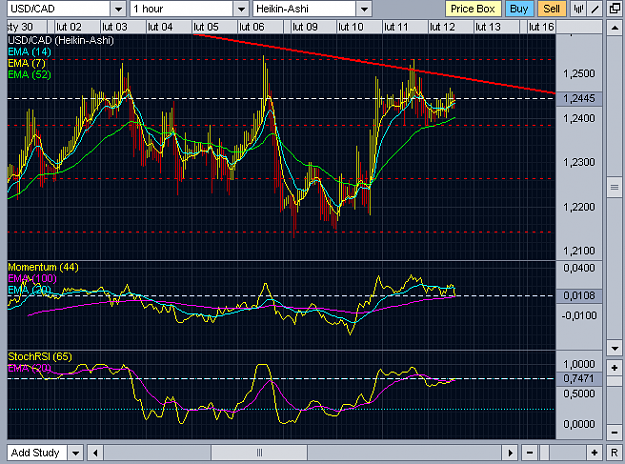Screen dimensions: 625x464
Task: Click the 'lut 04' date label
Action: click(160, 27)
